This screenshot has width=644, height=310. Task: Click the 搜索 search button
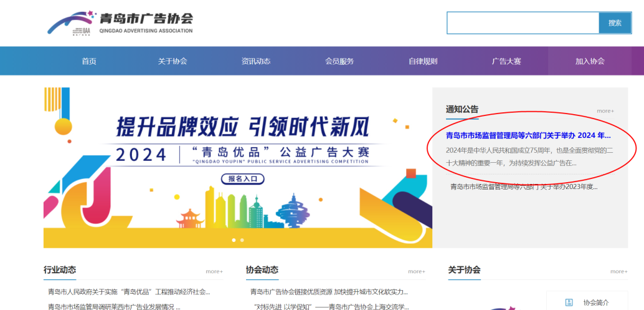click(615, 22)
